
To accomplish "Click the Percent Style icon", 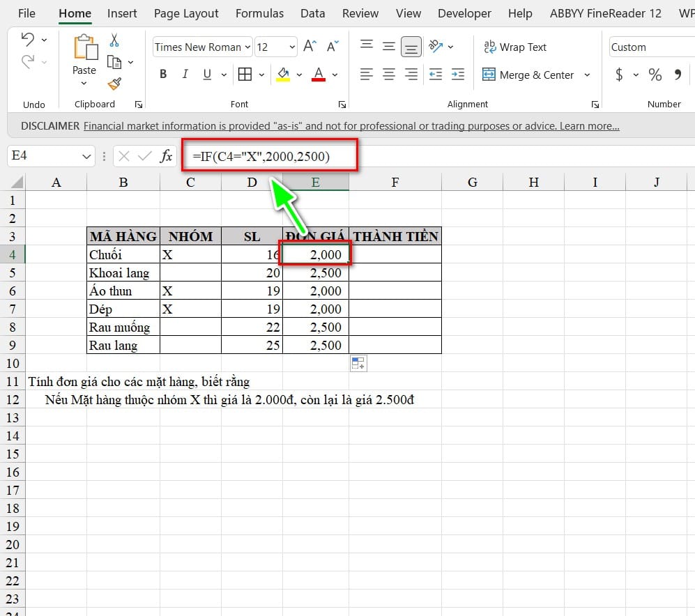I will [x=655, y=75].
